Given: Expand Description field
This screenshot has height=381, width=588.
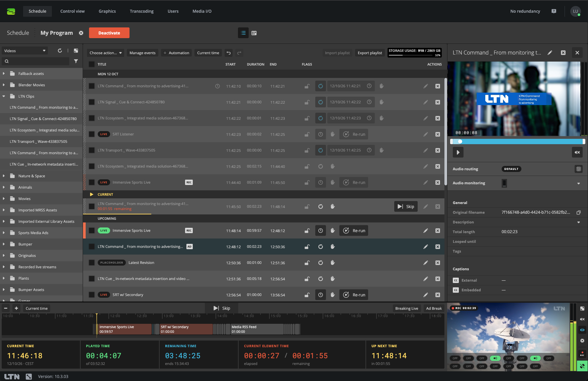Looking at the screenshot, I should coord(578,222).
